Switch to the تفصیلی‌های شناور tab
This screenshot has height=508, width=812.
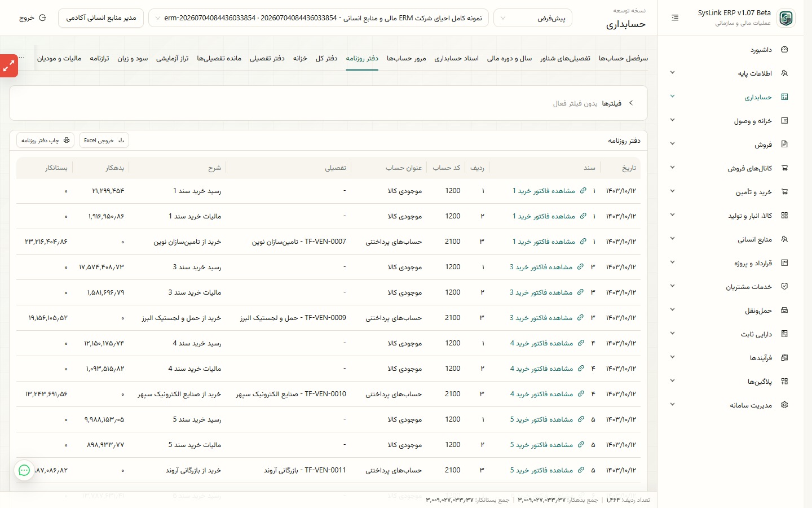565,58
